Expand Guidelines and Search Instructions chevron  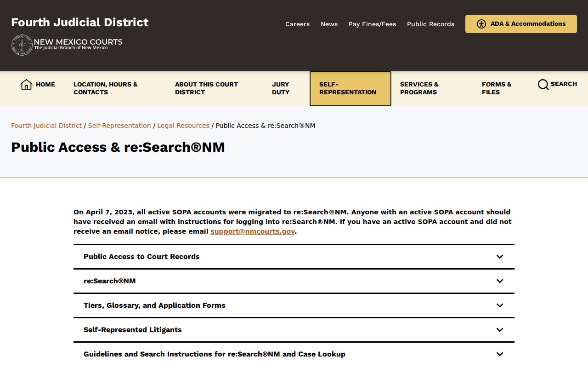pyautogui.click(x=500, y=354)
